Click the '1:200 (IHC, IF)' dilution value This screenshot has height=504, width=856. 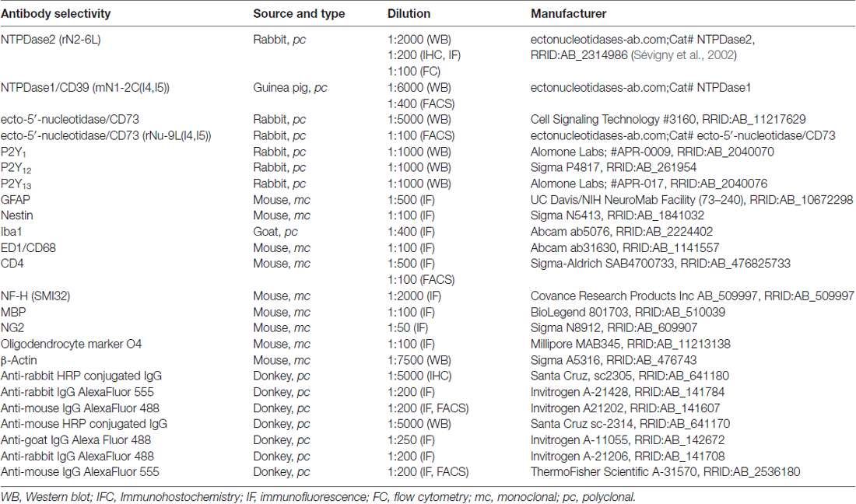pyautogui.click(x=424, y=55)
